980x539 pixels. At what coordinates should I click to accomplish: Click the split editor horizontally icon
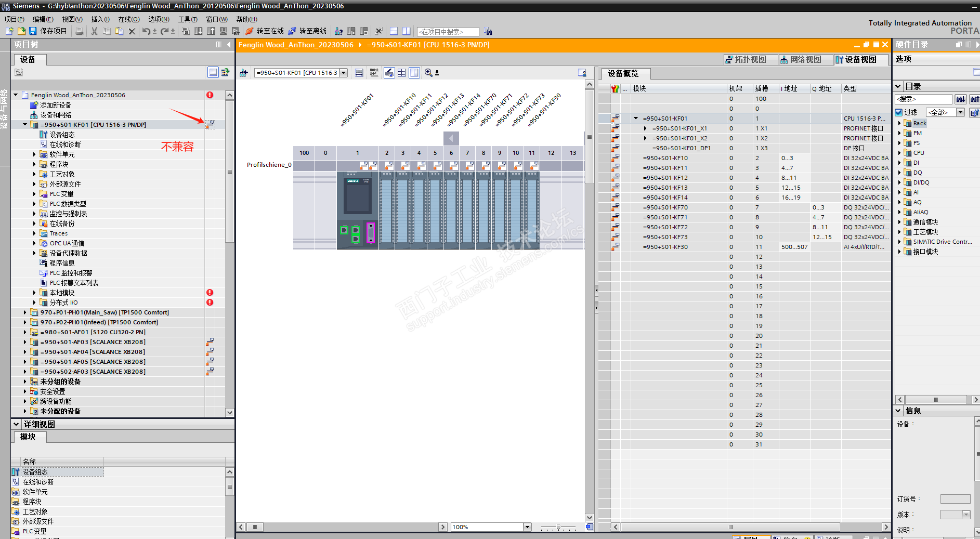(394, 31)
